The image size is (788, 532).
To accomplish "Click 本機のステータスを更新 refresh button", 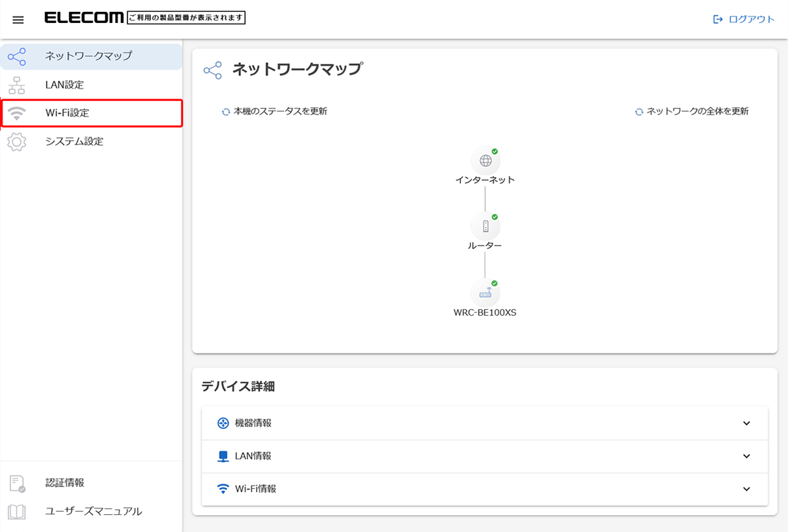I will coord(274,112).
